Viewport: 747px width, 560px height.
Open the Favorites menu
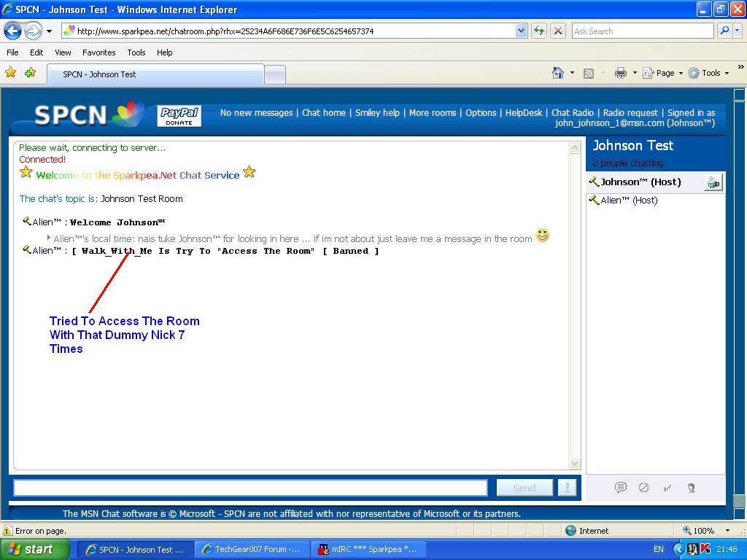tap(99, 52)
